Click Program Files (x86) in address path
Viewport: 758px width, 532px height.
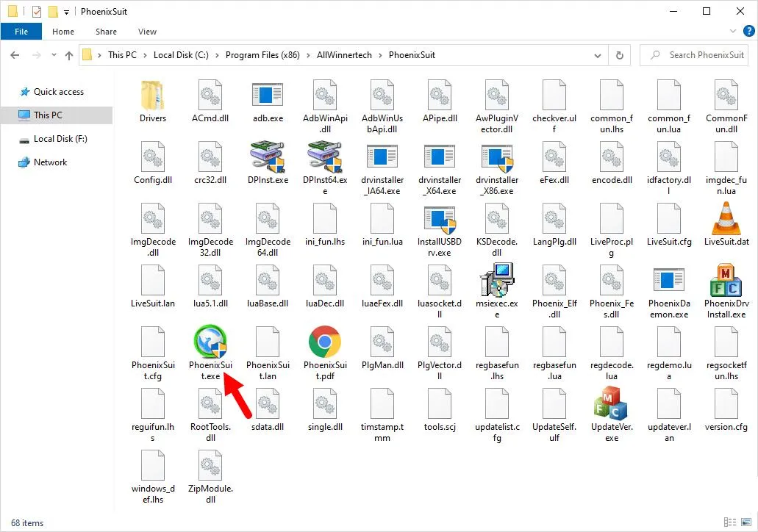click(262, 55)
